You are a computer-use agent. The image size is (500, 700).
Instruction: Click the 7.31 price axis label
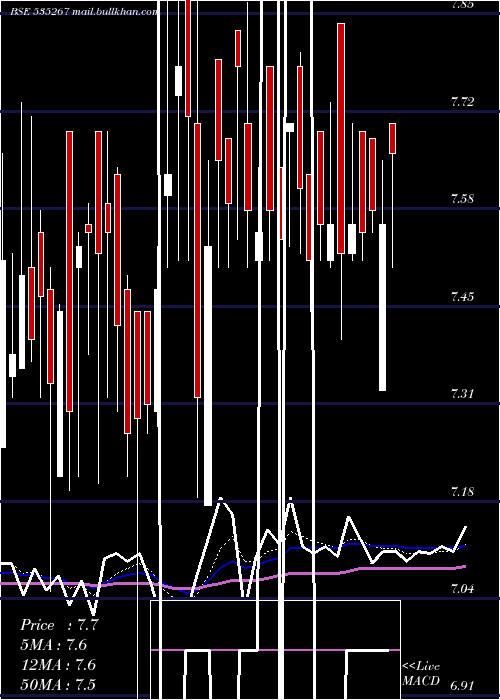[462, 394]
